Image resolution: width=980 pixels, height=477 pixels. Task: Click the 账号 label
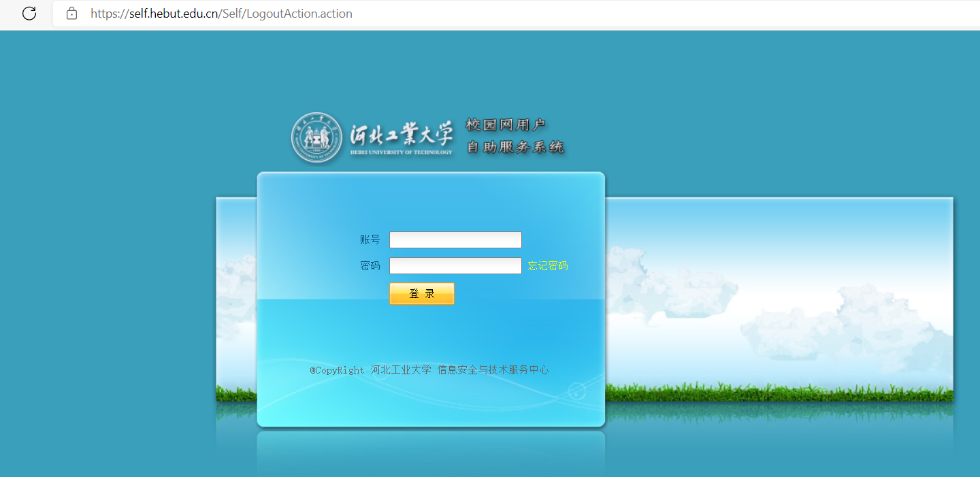370,240
